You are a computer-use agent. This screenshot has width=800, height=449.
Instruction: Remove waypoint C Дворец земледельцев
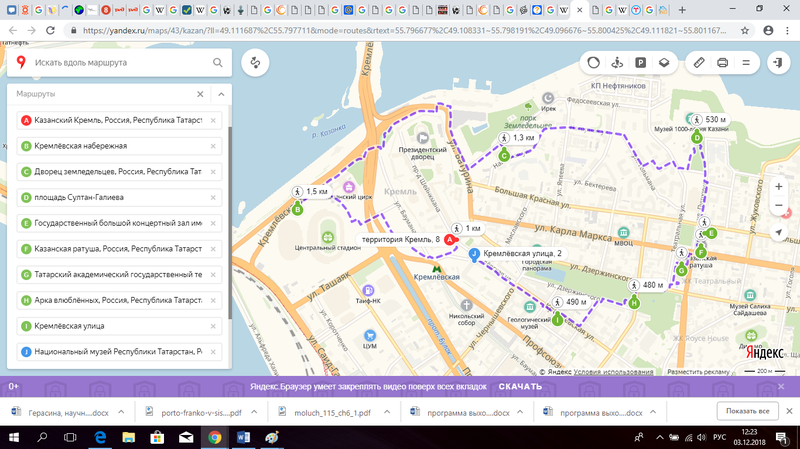pyautogui.click(x=213, y=172)
